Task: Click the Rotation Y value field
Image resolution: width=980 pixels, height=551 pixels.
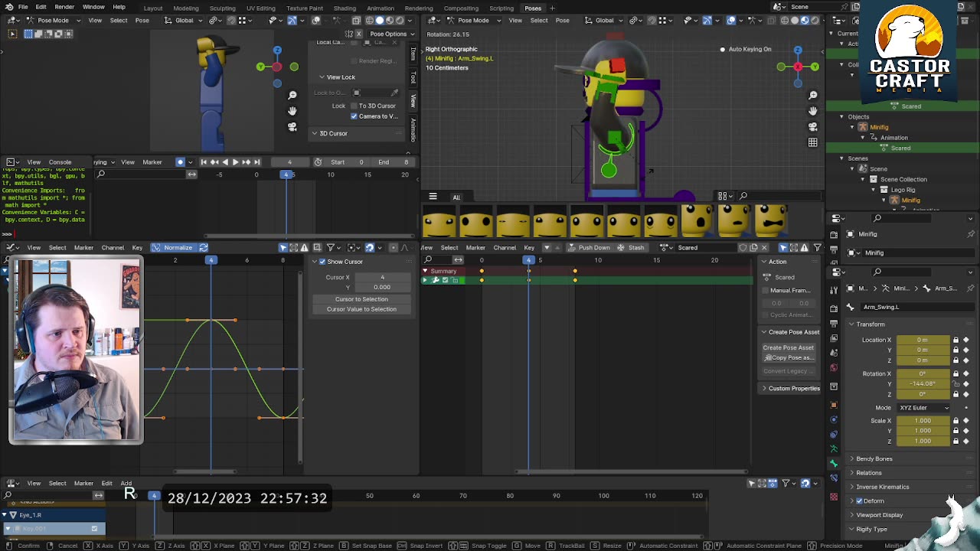Action: click(923, 383)
